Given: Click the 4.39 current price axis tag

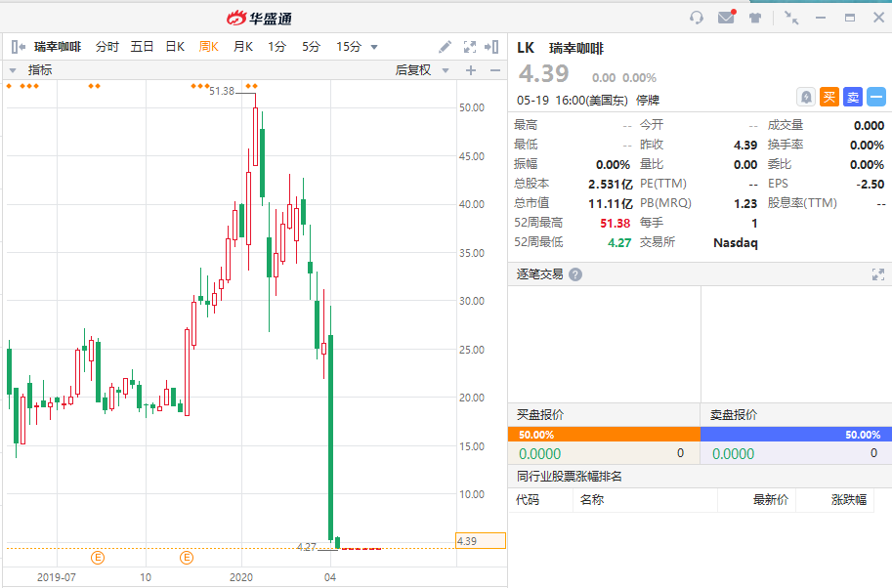Looking at the screenshot, I should [x=481, y=541].
